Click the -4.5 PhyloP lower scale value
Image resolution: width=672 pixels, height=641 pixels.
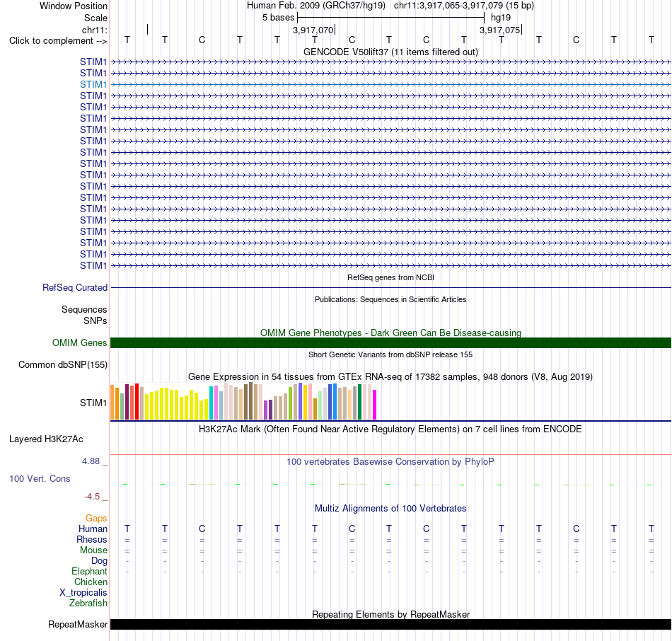(x=92, y=497)
